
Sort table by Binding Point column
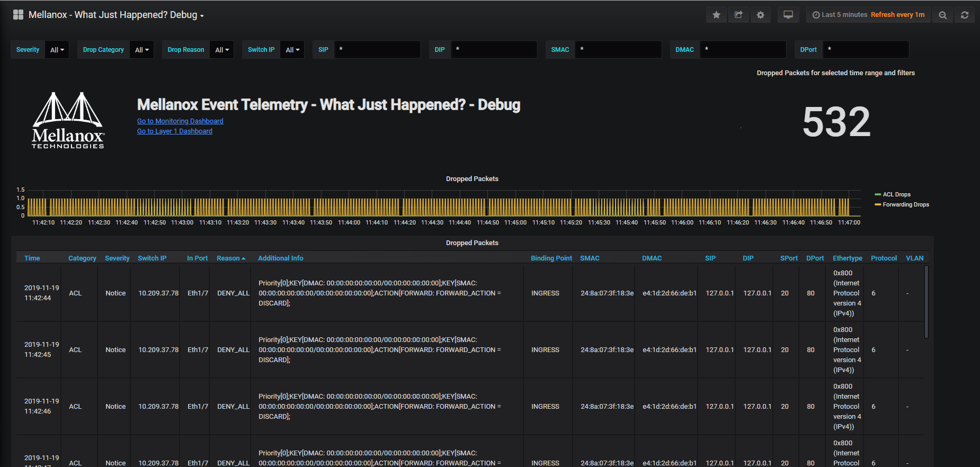[551, 258]
